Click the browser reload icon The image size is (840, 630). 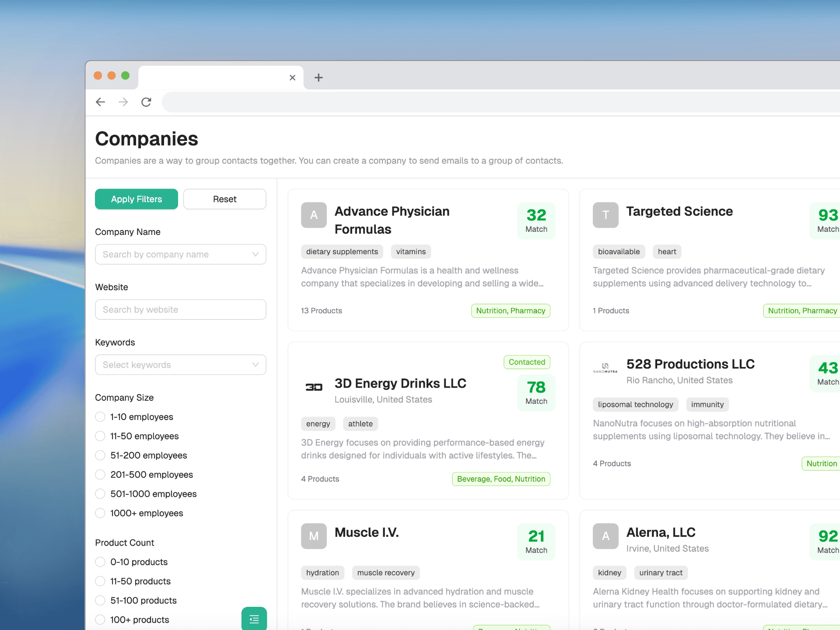click(x=147, y=102)
